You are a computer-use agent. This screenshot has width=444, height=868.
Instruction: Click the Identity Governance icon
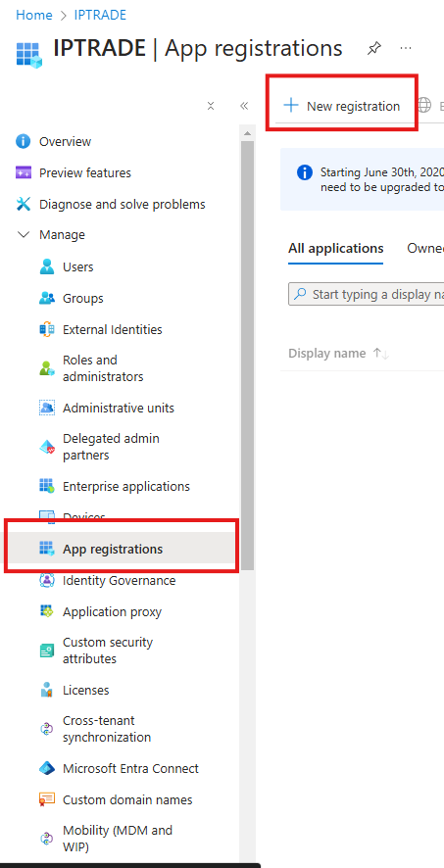point(47,580)
